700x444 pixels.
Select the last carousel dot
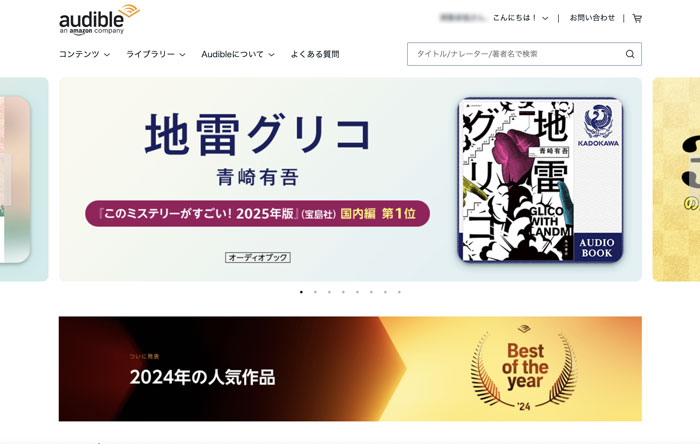(399, 292)
